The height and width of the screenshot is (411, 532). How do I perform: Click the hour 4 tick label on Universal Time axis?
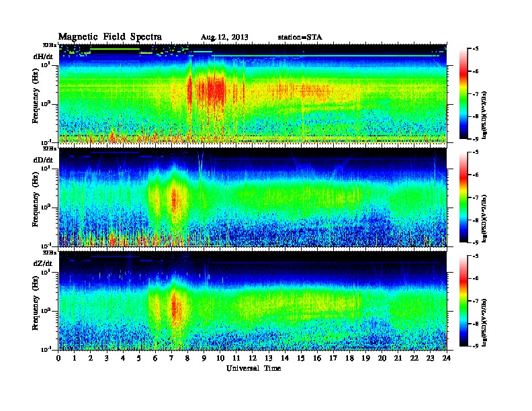click(123, 358)
